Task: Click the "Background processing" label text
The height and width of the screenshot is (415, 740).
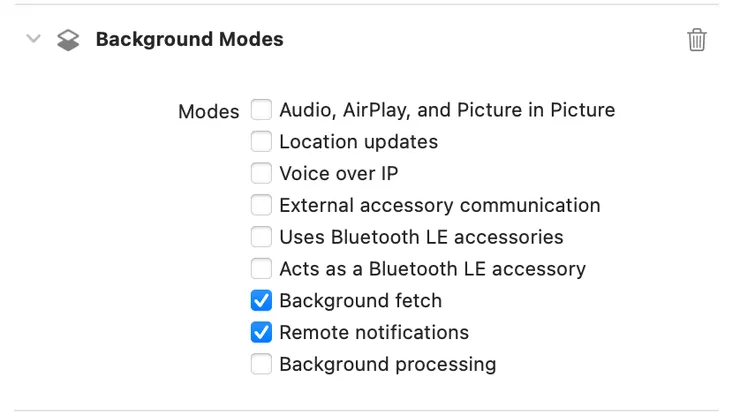Action: click(x=387, y=364)
